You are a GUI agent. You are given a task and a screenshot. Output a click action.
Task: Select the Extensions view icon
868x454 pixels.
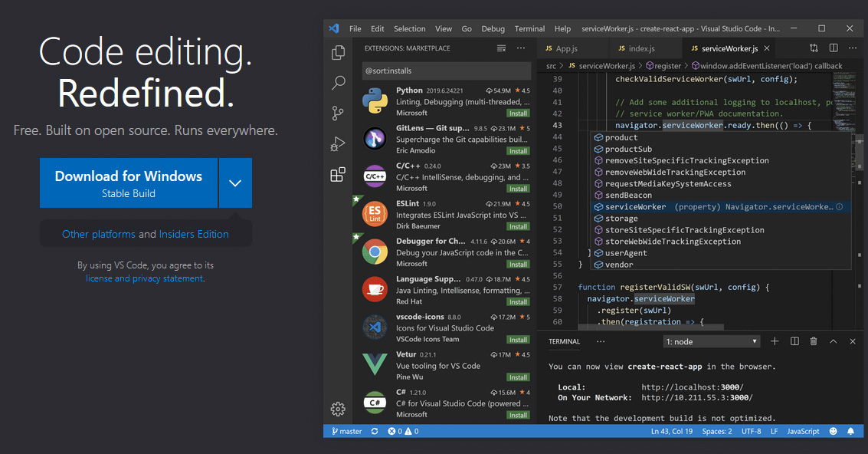click(x=338, y=175)
